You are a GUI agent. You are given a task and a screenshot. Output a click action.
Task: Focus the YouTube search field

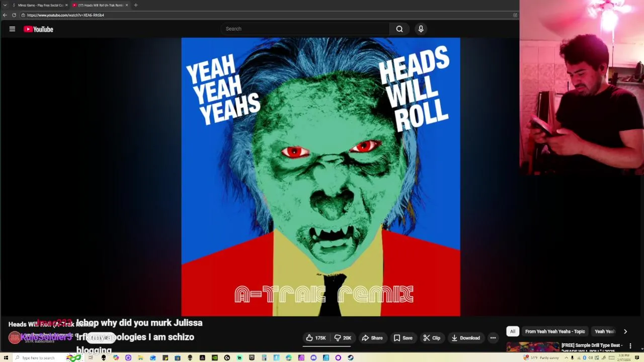click(x=305, y=29)
